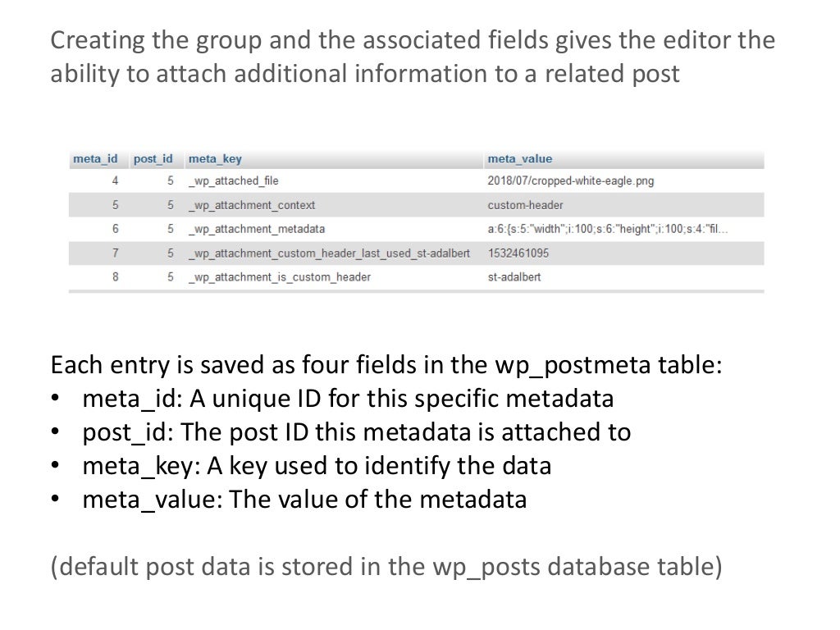Click the meta_value column header
The height and width of the screenshot is (630, 840).
(519, 158)
